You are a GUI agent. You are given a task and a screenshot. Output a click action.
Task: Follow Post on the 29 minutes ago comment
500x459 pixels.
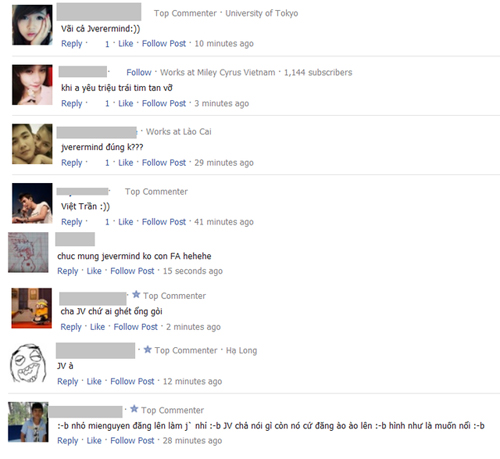[x=164, y=163]
